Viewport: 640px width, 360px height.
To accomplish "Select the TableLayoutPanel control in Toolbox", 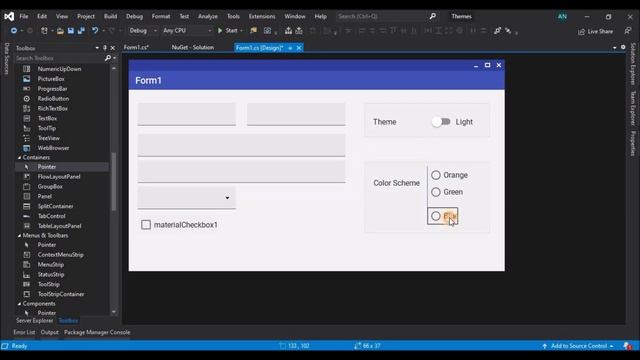I will [x=59, y=226].
